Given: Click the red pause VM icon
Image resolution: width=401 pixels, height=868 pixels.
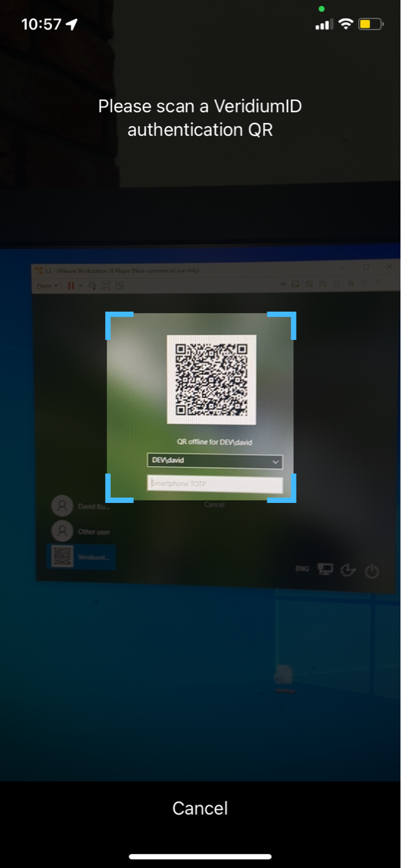Looking at the screenshot, I should coord(71,285).
